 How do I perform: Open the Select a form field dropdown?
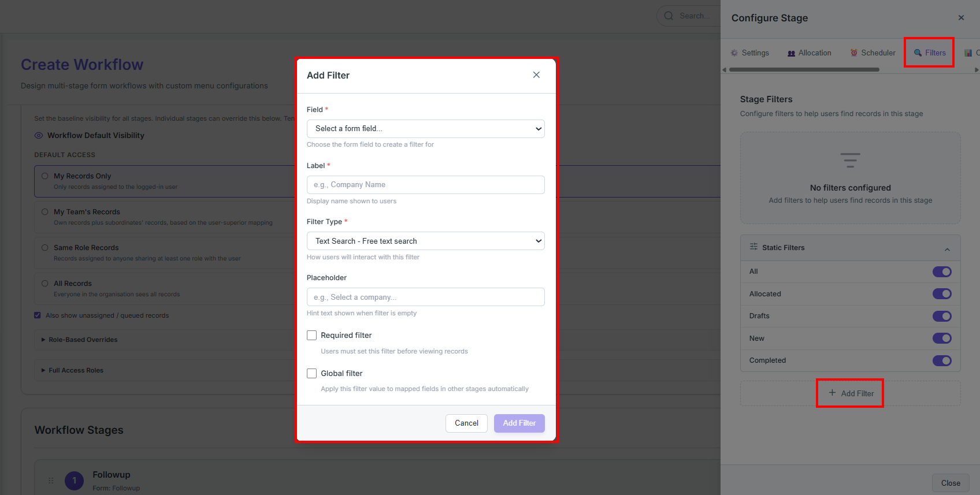[x=425, y=129]
